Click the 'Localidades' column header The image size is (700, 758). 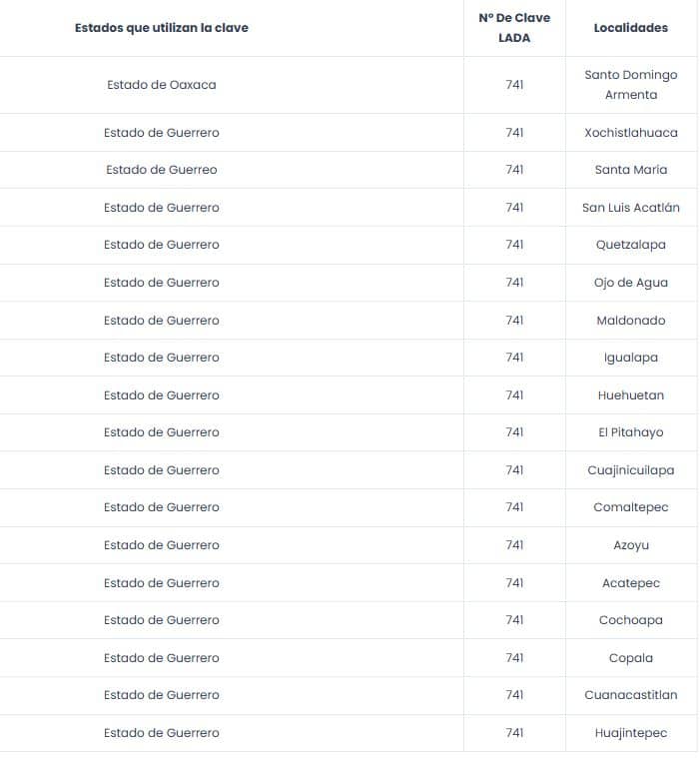[x=631, y=28]
